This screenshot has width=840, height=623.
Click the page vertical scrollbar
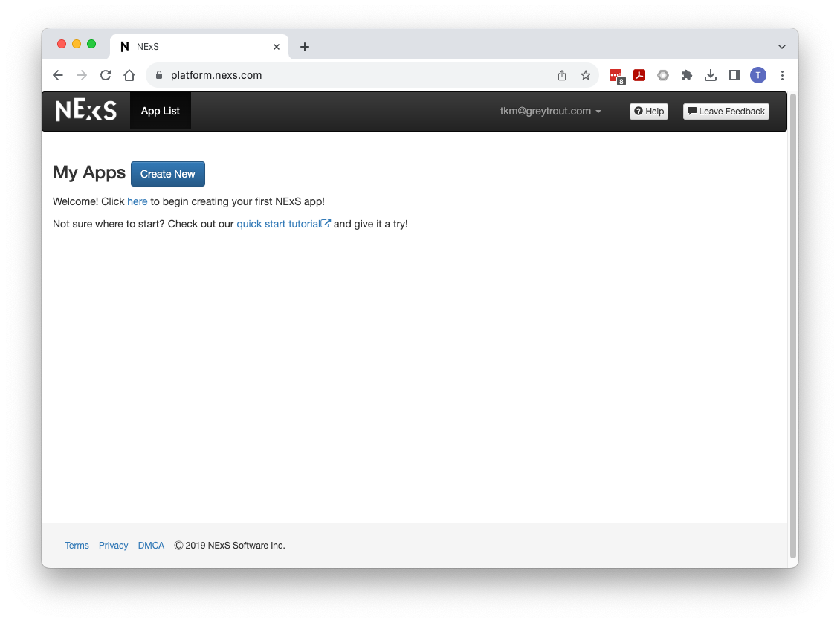pos(793,326)
